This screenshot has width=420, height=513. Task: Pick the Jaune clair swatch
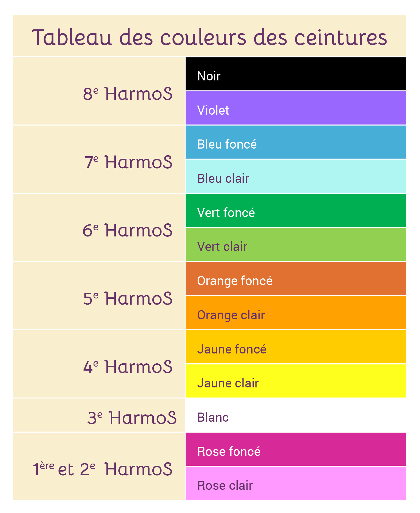tap(296, 381)
